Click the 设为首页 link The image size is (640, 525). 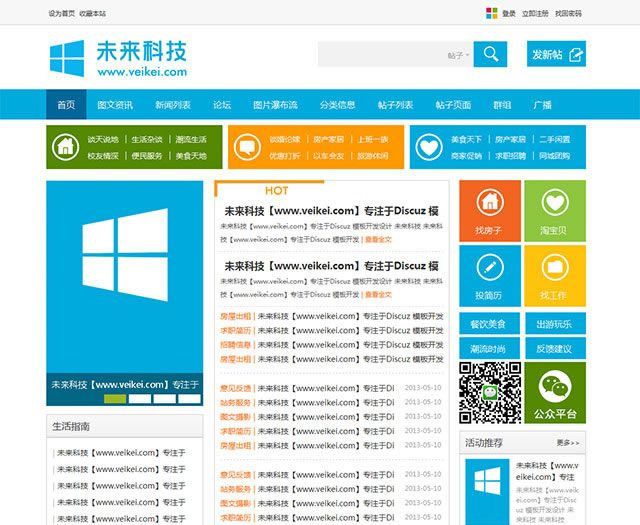62,13
